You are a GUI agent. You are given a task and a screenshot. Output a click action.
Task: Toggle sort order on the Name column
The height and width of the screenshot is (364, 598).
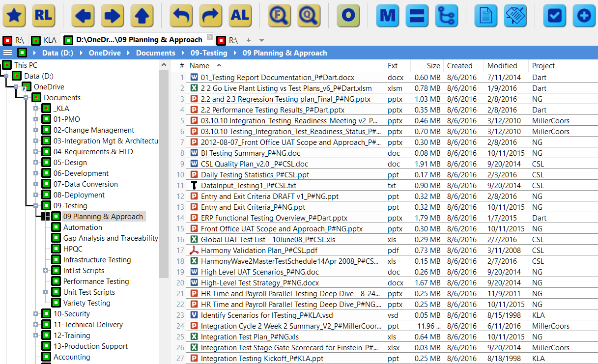(x=199, y=65)
